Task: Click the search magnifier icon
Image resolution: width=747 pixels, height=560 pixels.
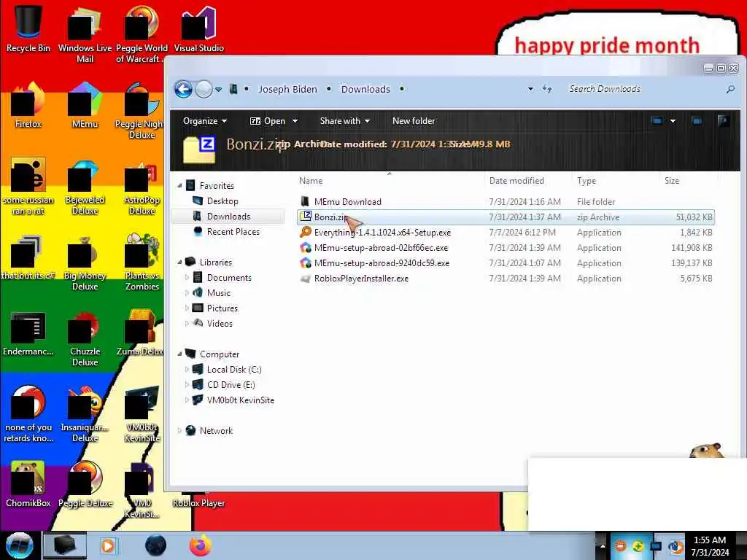Action: [729, 89]
